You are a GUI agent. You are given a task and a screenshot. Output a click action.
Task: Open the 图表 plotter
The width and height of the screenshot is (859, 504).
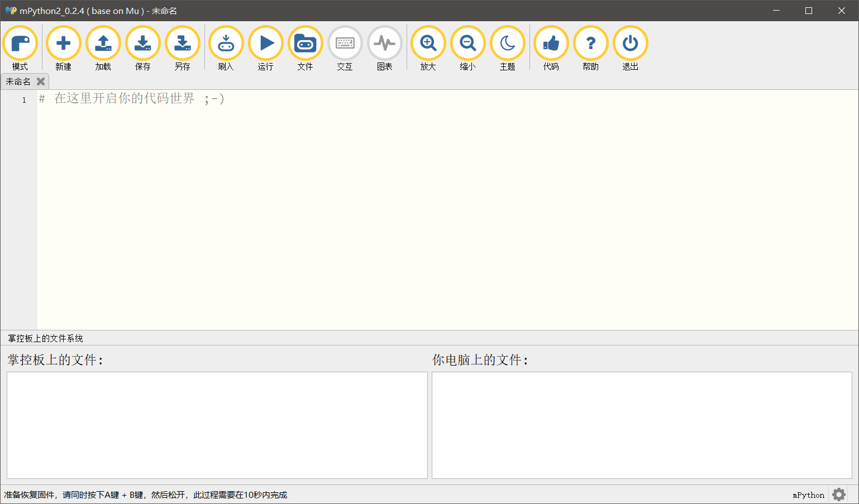(384, 49)
